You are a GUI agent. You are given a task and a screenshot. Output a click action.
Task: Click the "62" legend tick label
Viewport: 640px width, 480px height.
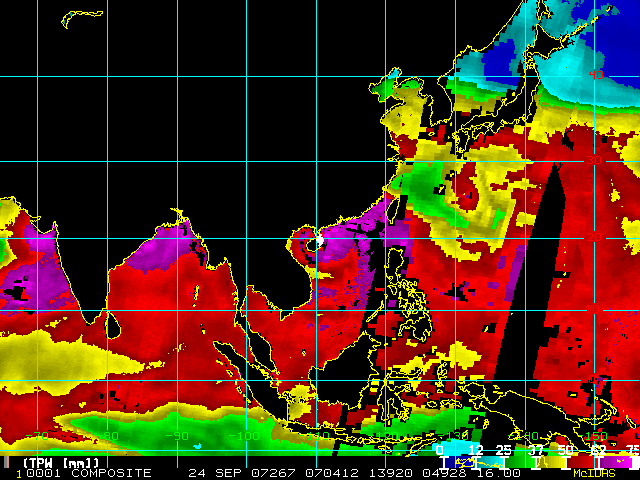click(597, 451)
